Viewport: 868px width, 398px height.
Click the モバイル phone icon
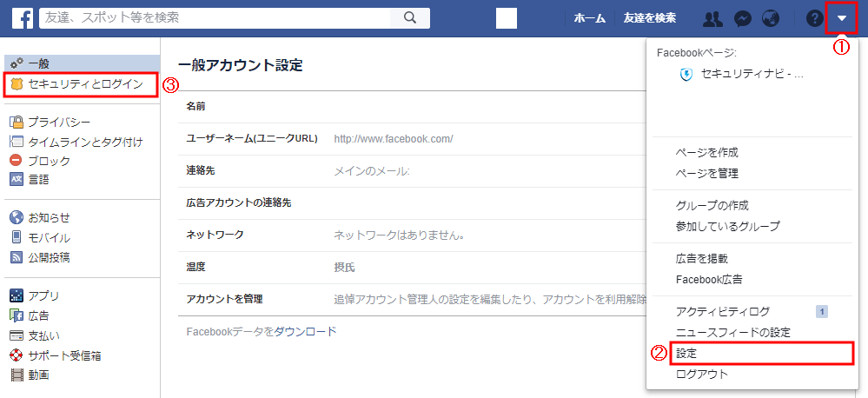click(17, 237)
